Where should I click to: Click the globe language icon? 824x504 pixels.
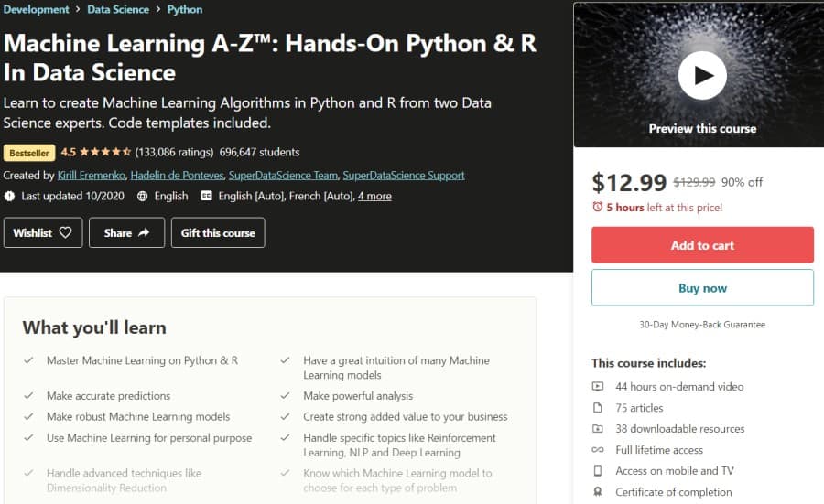point(142,196)
